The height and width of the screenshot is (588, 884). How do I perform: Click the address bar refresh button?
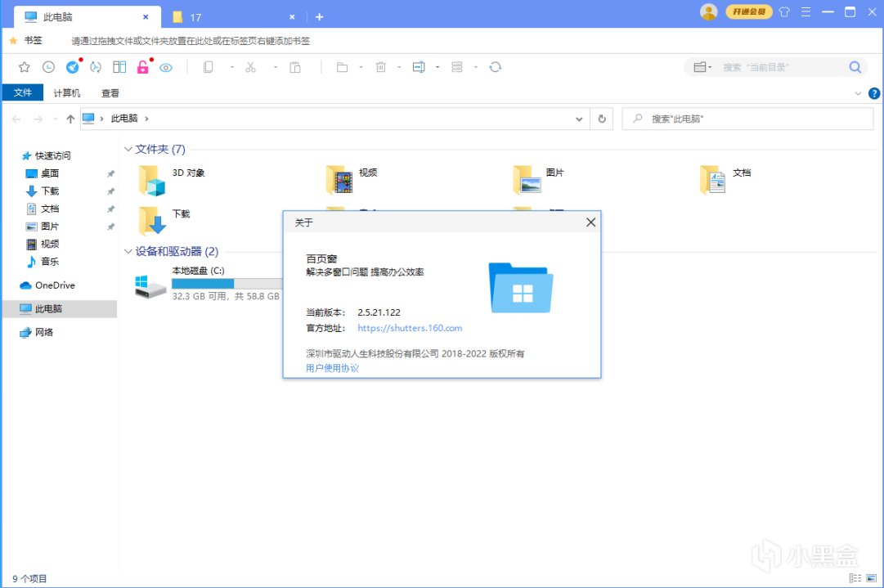click(602, 119)
